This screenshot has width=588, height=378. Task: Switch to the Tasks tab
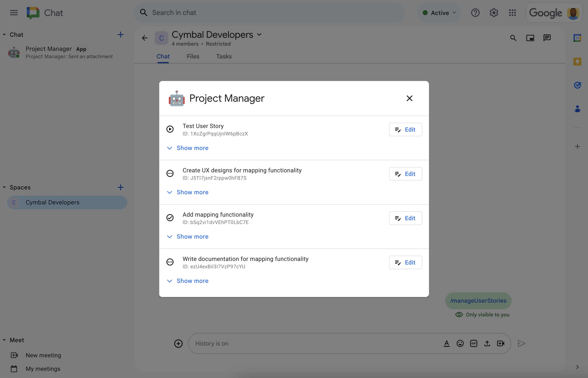[224, 56]
